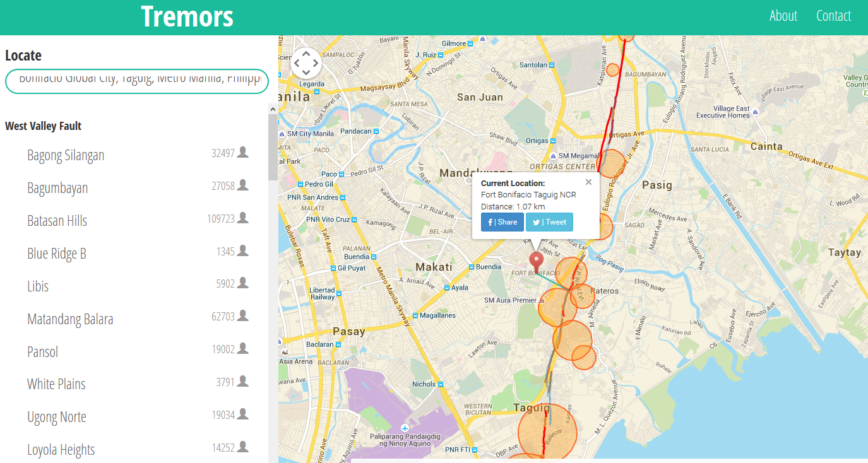Click the Nichols station icon
Viewport: 868px width, 463px height.
click(441, 384)
